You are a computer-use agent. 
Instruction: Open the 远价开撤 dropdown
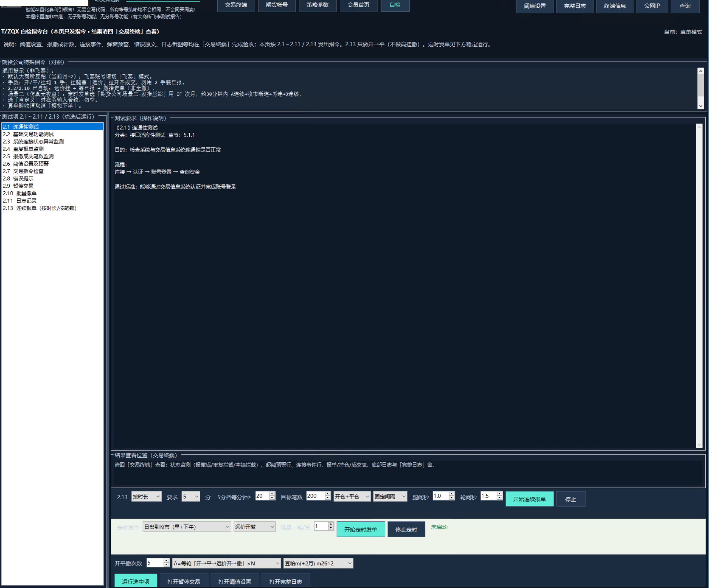pos(255,527)
